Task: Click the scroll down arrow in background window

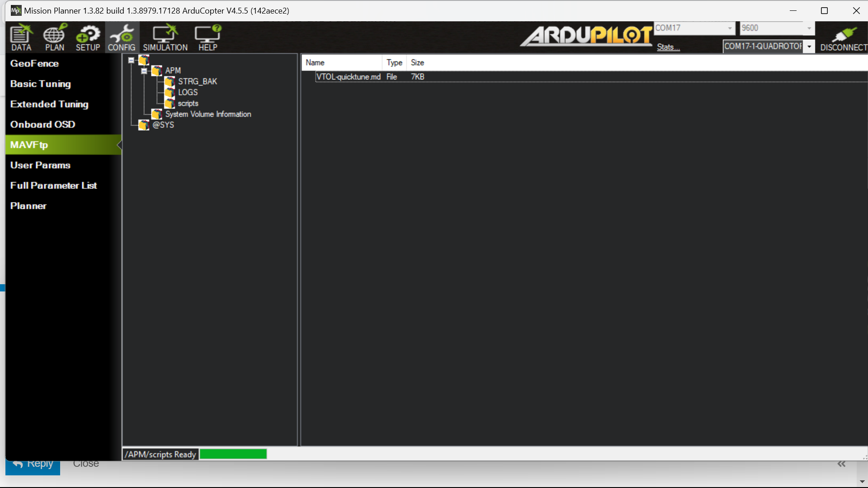Action: pyautogui.click(x=862, y=482)
